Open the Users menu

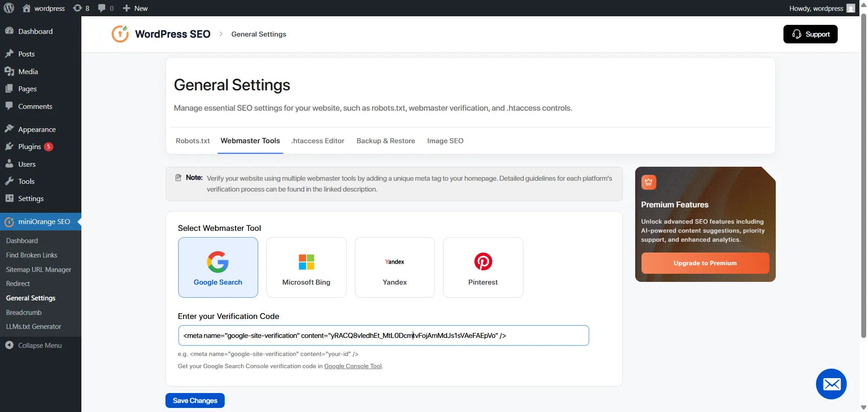[41, 164]
